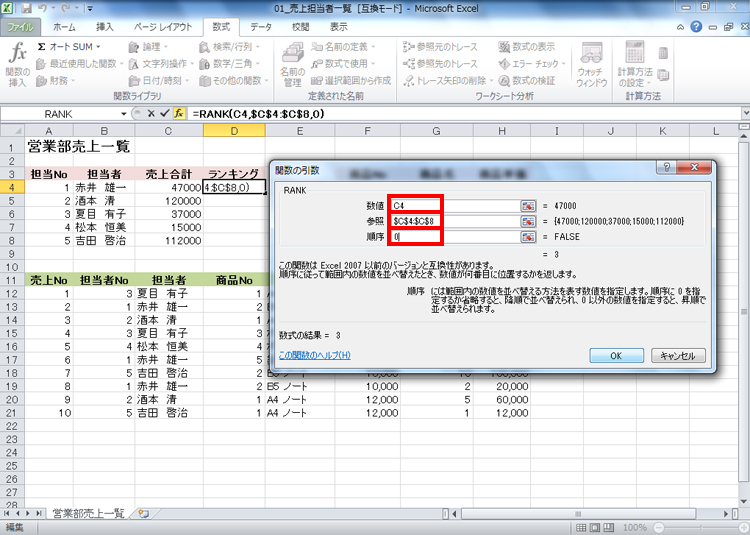Open the この関数のヘルプ(H) link
The height and width of the screenshot is (535, 750).
[314, 355]
